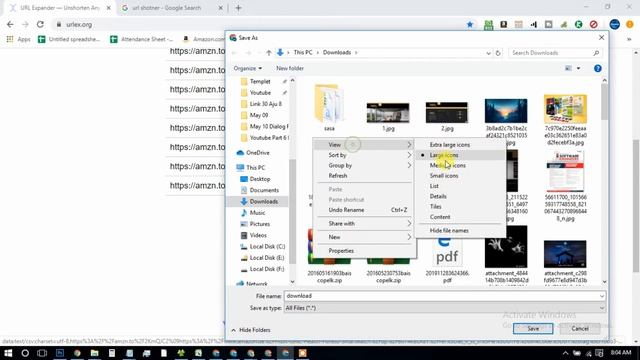Image resolution: width=640 pixels, height=360 pixels.
Task: Select Local Disk (C:) in navigation pane
Action: click(x=262, y=247)
